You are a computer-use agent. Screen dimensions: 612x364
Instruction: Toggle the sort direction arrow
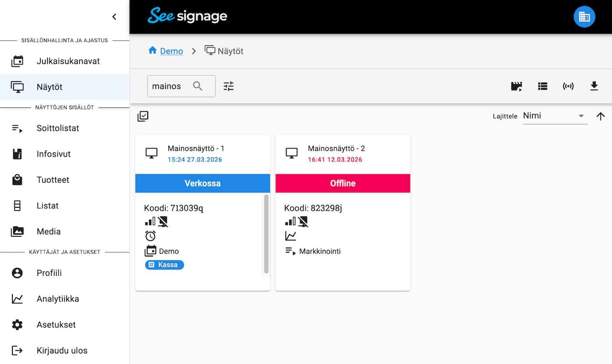pos(601,116)
